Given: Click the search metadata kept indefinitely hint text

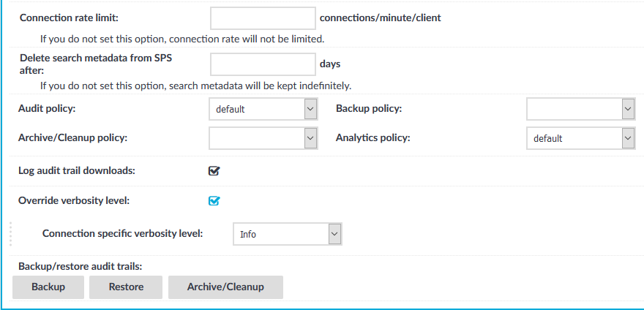Looking at the screenshot, I should [195, 86].
